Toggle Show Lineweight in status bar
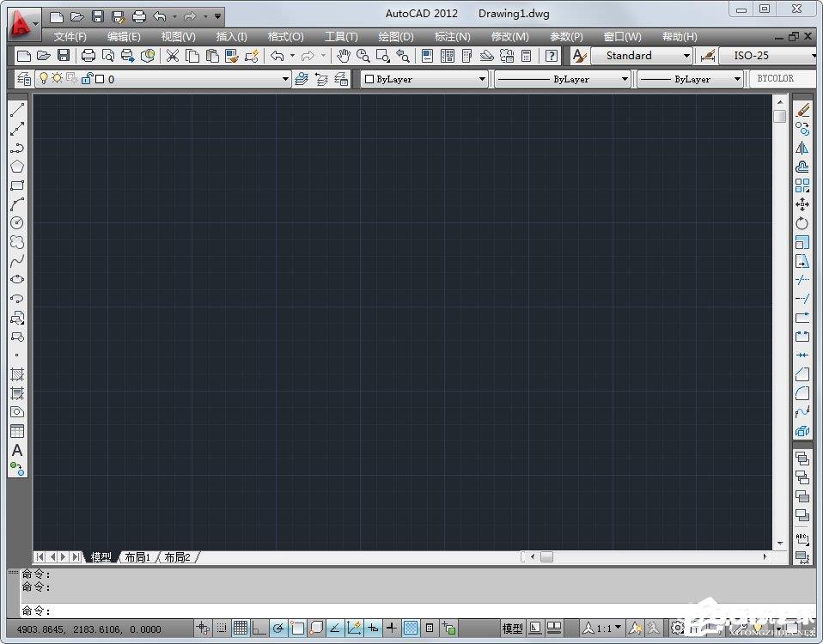This screenshot has width=823, height=644. [392, 628]
